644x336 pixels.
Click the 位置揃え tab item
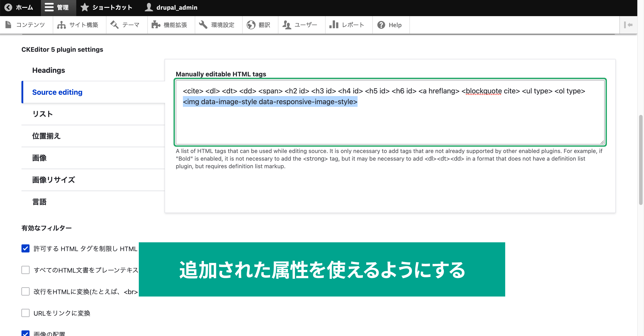coord(47,136)
